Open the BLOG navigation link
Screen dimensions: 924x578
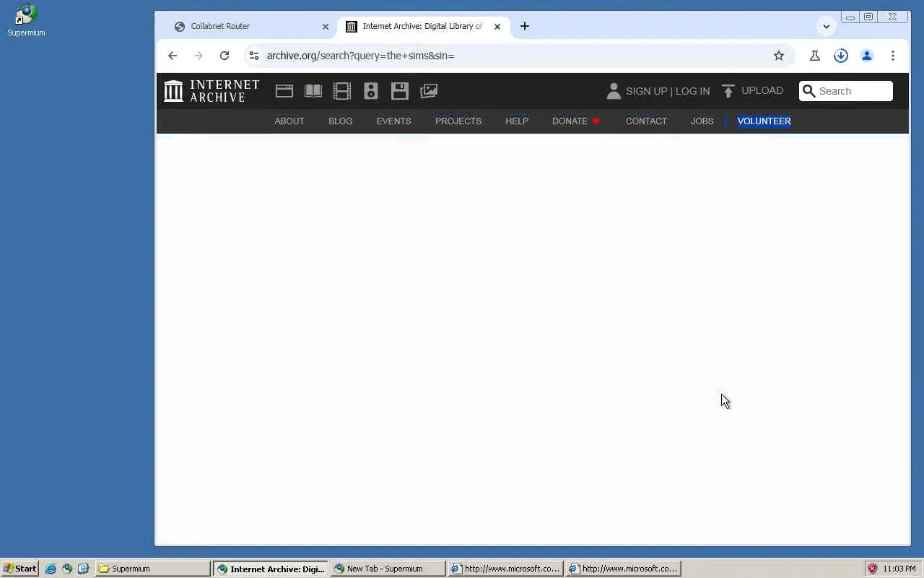click(341, 121)
